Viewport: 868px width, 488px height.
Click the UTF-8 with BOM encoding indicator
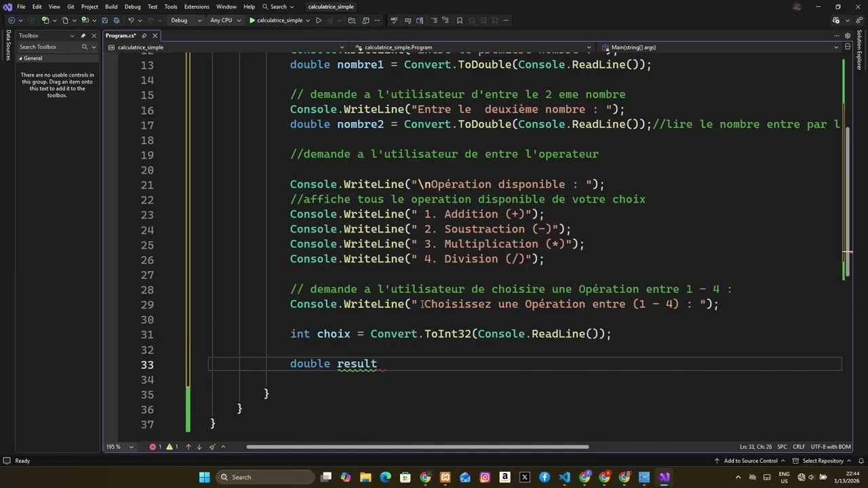(831, 447)
